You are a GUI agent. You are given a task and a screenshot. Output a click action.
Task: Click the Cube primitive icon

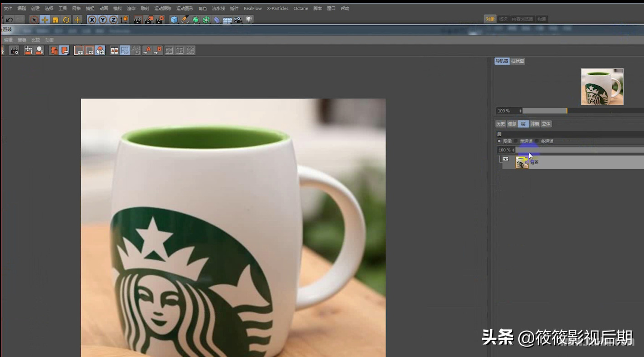tap(173, 20)
